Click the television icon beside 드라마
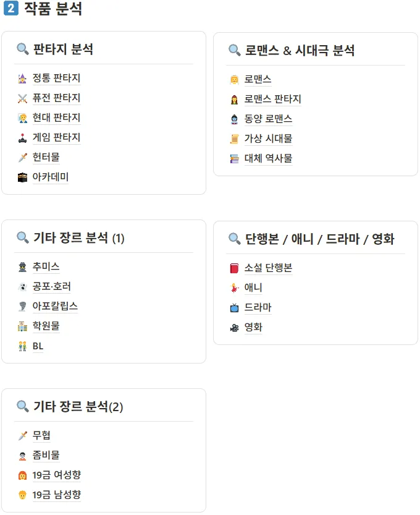 pyautogui.click(x=235, y=308)
